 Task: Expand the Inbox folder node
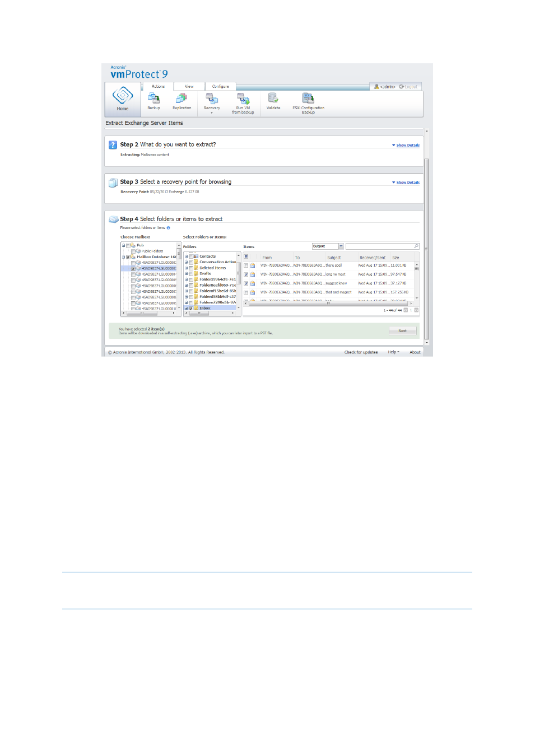(x=186, y=308)
